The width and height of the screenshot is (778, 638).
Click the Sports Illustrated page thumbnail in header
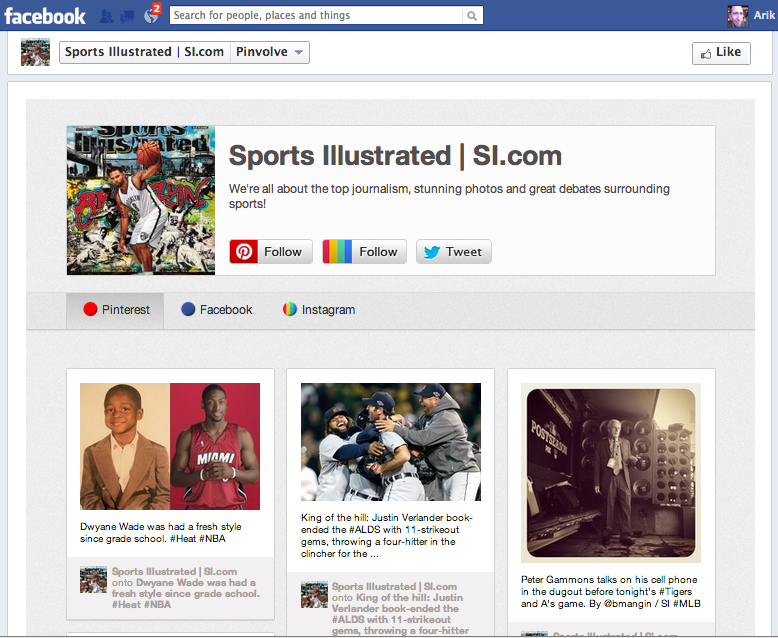(35, 52)
